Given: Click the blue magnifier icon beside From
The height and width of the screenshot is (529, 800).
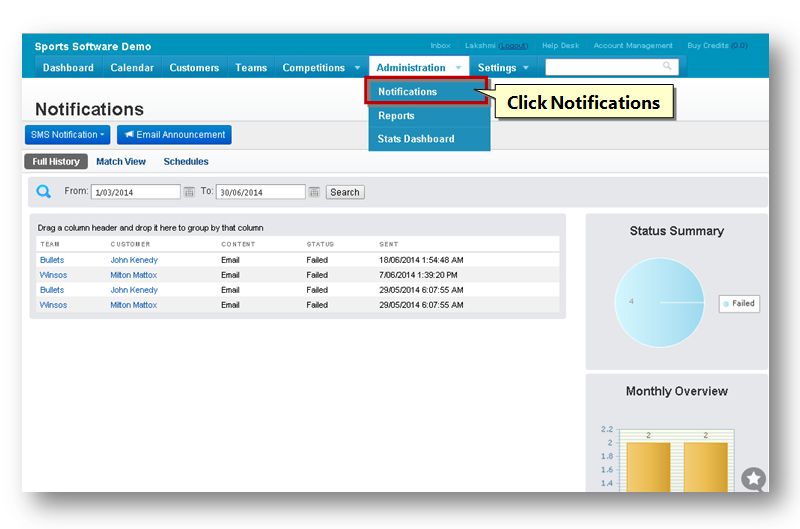Looking at the screenshot, I should click(43, 191).
